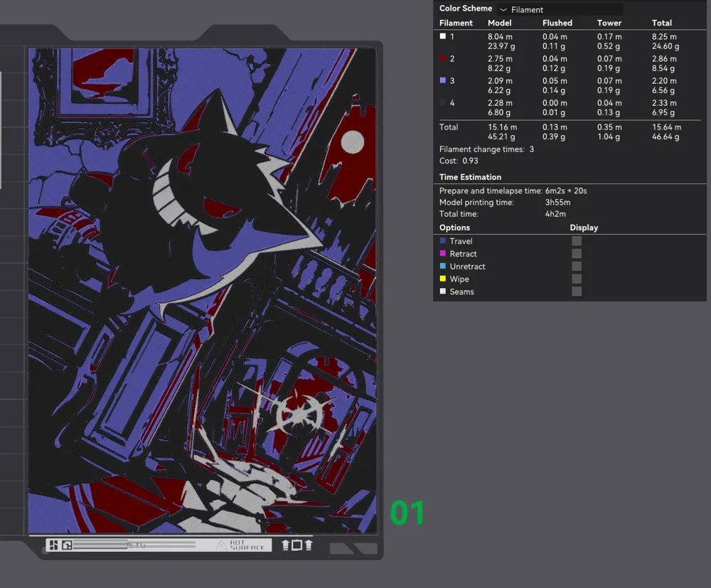Click the chevron beside Filament scheme
The height and width of the screenshot is (588, 711).
click(503, 10)
